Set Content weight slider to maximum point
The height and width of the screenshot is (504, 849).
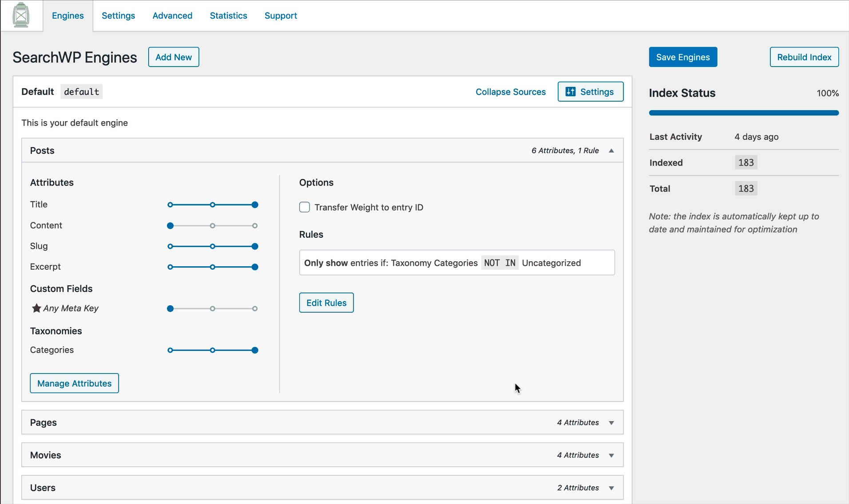click(255, 225)
